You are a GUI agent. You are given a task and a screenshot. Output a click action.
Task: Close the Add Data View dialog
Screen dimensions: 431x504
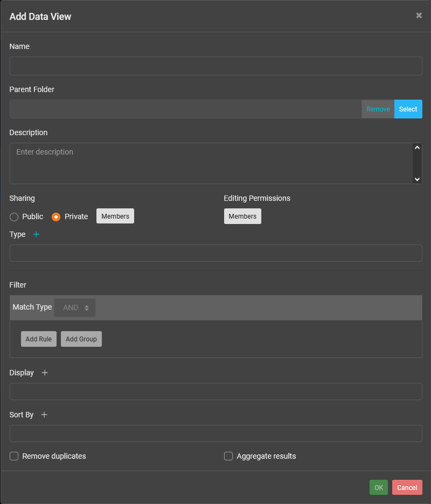[419, 15]
